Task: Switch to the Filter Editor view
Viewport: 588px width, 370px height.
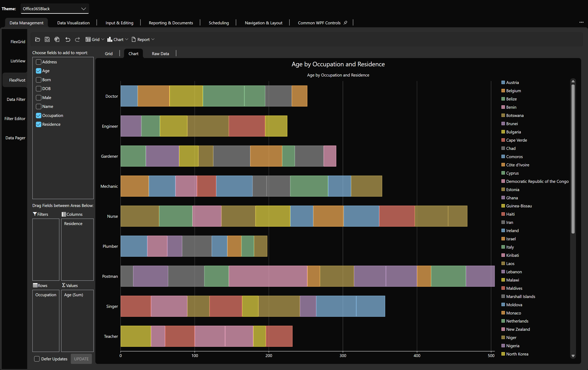Action: pos(15,118)
